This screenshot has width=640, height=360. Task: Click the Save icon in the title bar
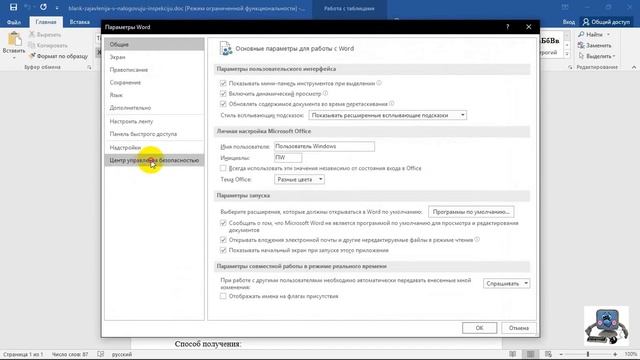(x=13, y=7)
